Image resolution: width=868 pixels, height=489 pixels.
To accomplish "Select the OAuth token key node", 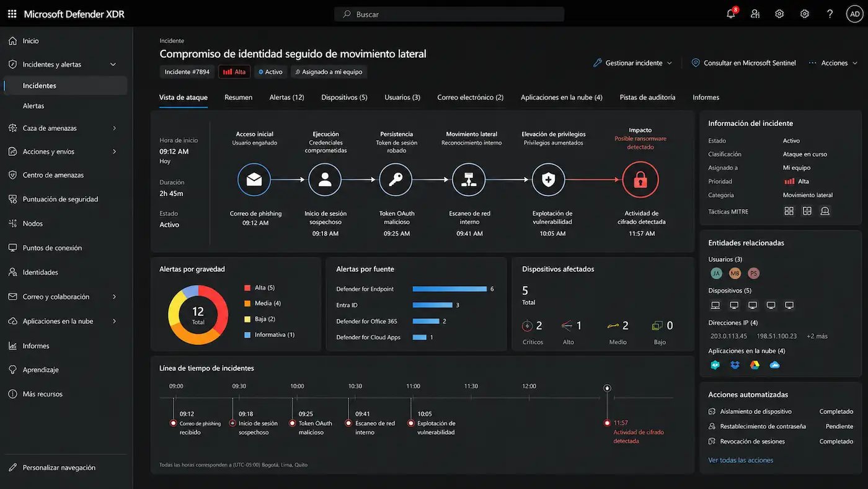I will (x=396, y=180).
